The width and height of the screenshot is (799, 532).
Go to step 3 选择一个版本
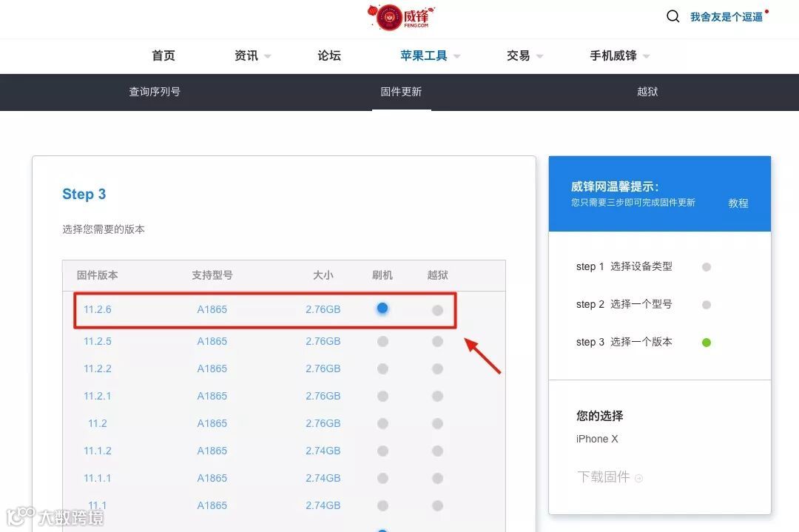point(624,342)
